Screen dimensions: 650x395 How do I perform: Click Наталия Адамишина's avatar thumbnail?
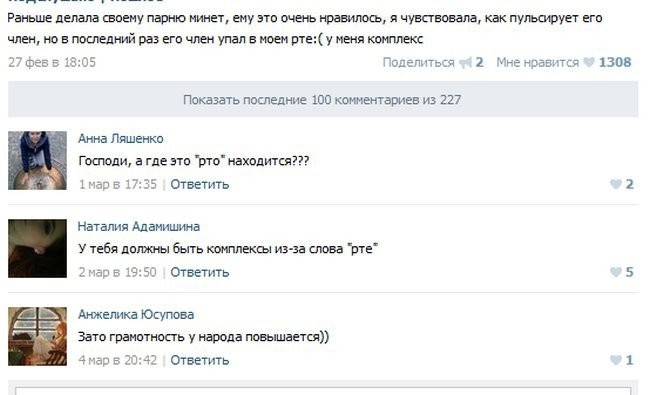(37, 248)
